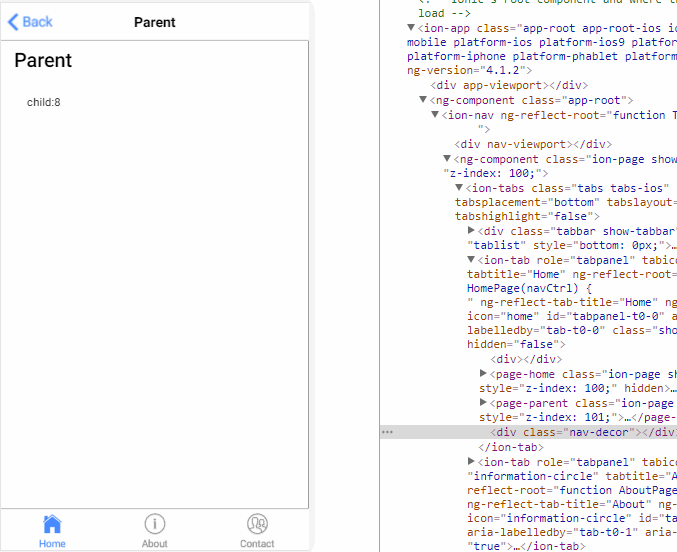The width and height of the screenshot is (677, 552).
Task: Tap the Back button in the navbar
Action: coord(31,21)
